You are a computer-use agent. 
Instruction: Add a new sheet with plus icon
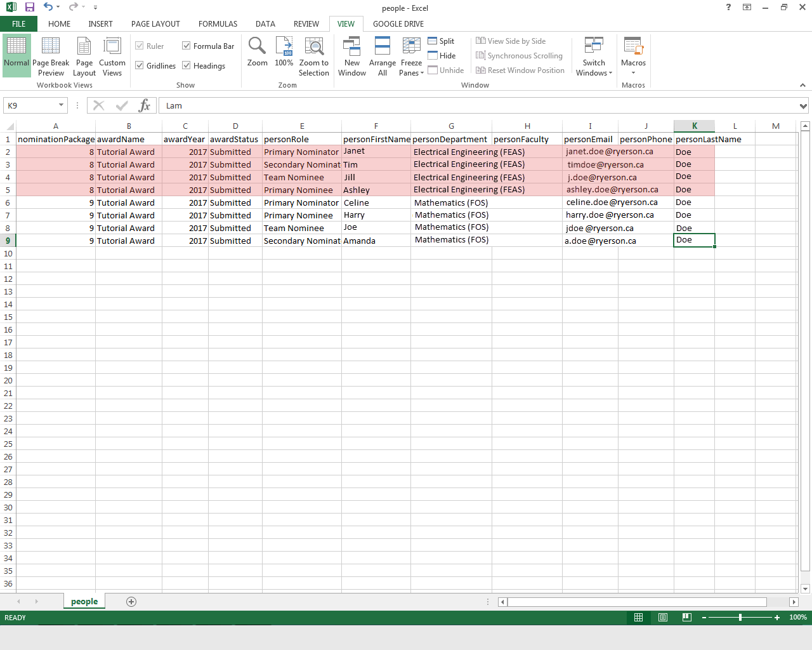131,602
